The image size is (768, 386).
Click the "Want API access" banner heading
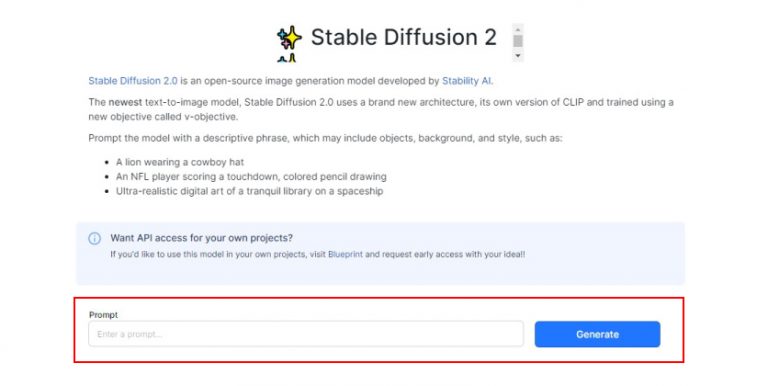(x=201, y=238)
